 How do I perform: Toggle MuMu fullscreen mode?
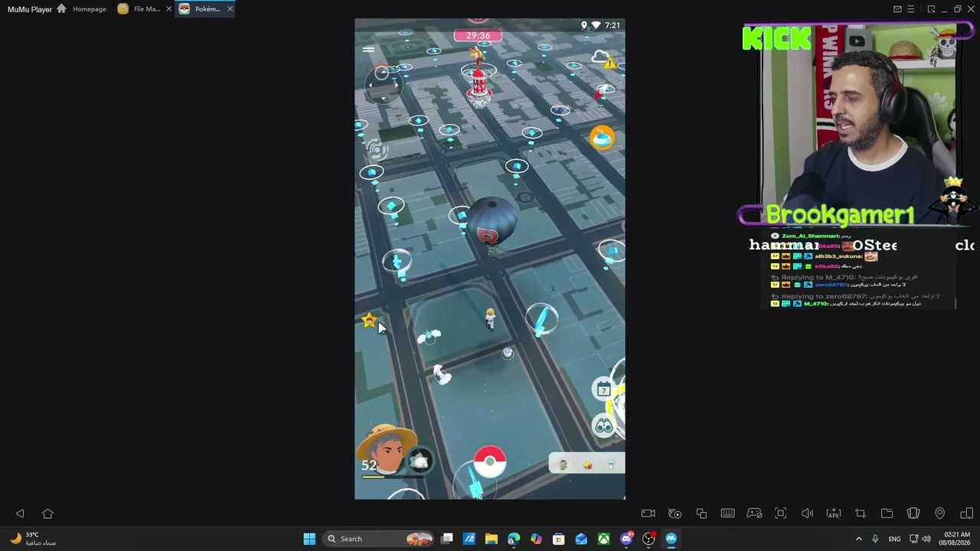[781, 514]
